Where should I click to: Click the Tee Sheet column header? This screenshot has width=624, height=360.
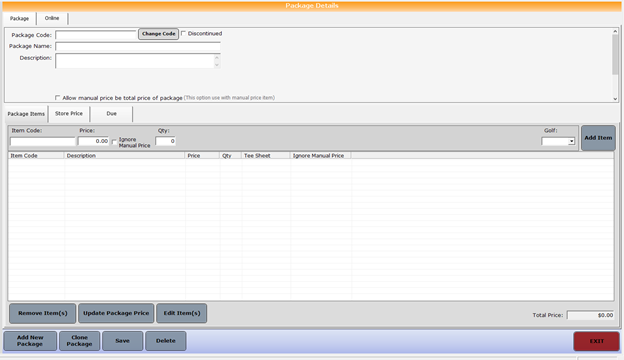coord(265,156)
